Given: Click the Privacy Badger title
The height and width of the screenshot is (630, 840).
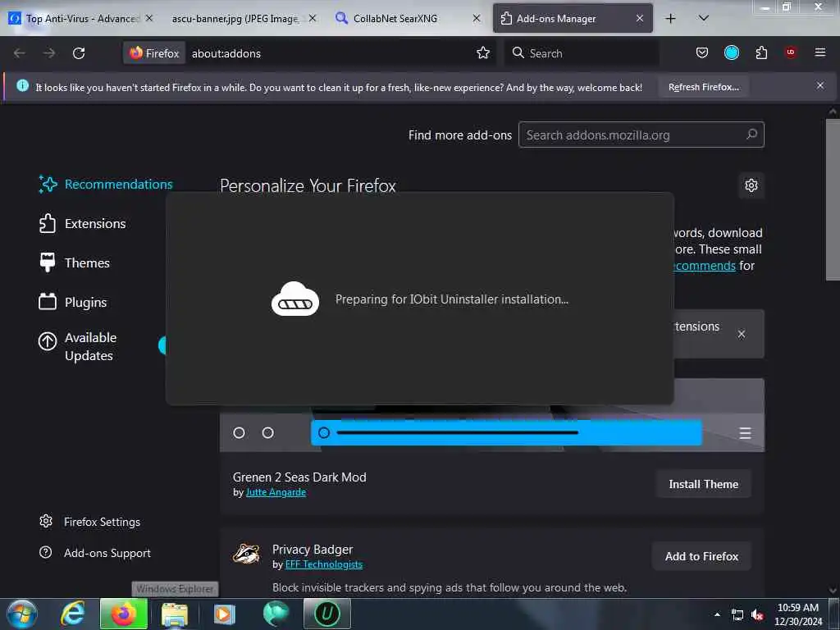Looking at the screenshot, I should coord(313,550).
